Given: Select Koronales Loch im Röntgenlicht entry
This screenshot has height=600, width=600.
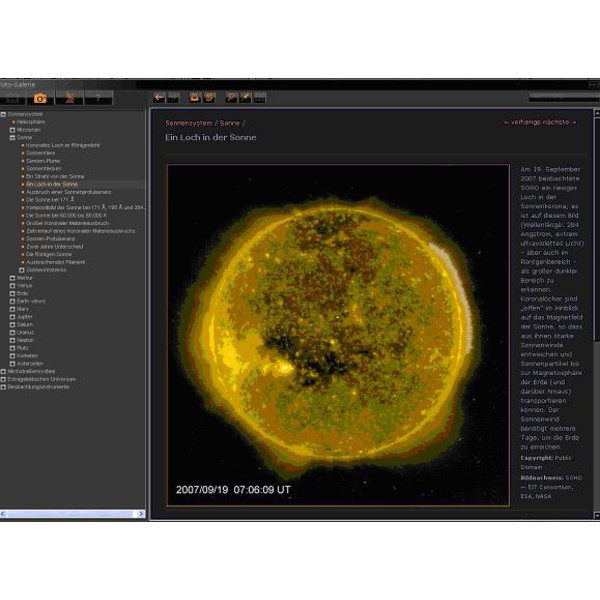Looking at the screenshot, I should click(x=63, y=145).
